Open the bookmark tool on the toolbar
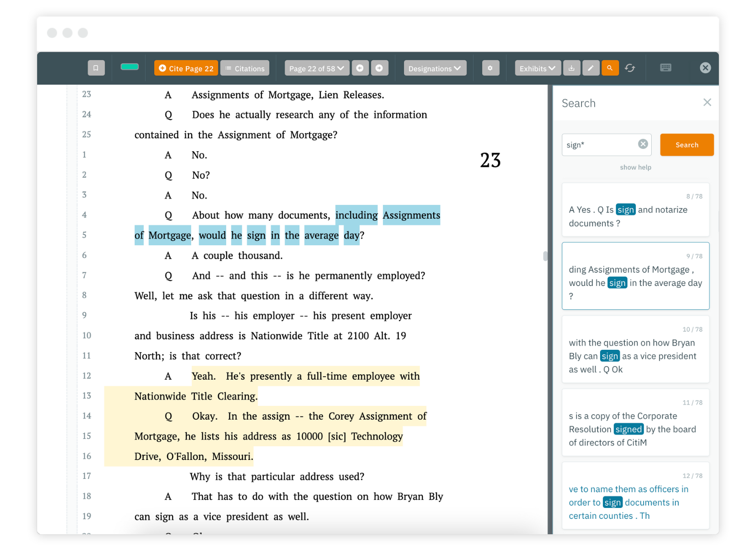This screenshot has height=551, width=756. click(96, 68)
